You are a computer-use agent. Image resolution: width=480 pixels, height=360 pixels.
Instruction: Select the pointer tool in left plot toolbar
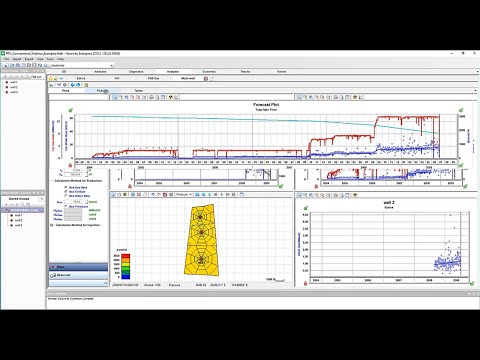tap(115, 97)
